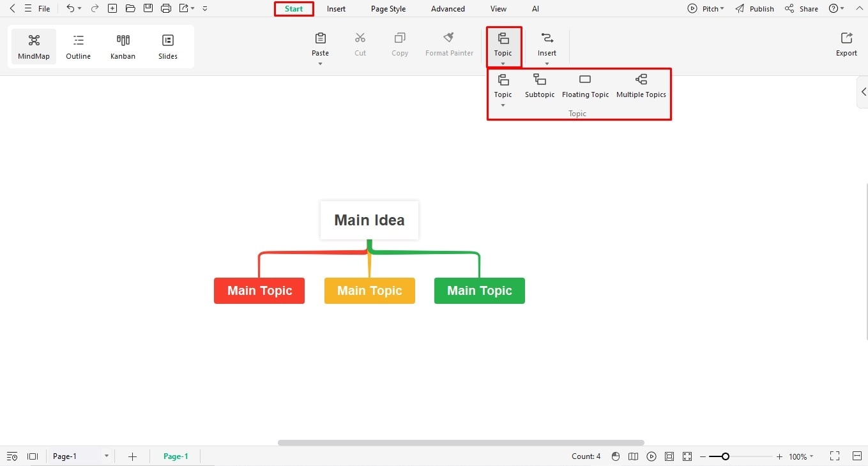868x466 pixels.
Task: Click the Topic button in the ribbon
Action: click(x=503, y=46)
